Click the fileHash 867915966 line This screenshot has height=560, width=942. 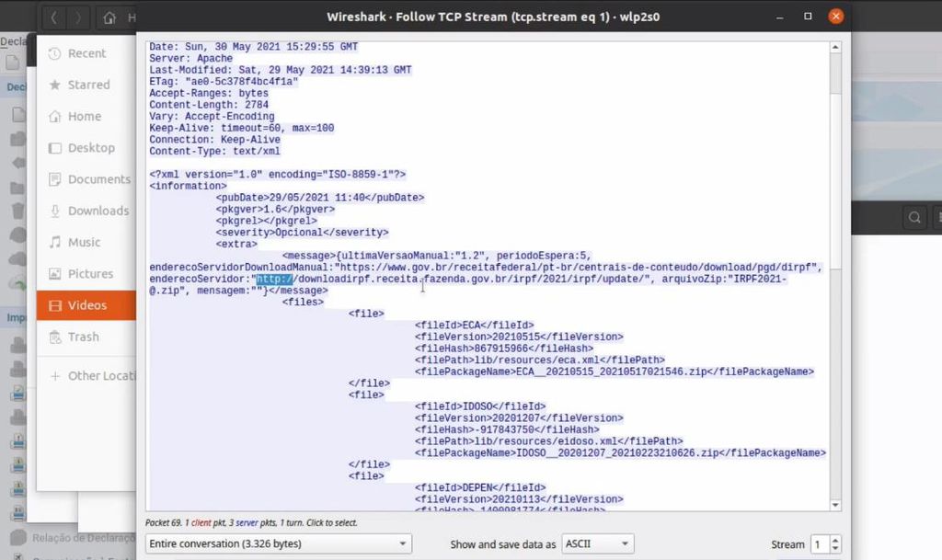(503, 349)
